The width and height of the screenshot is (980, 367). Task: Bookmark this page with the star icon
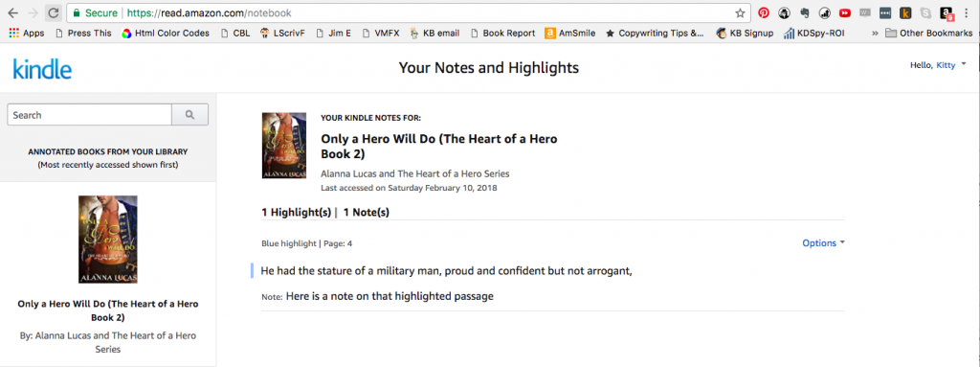740,12
